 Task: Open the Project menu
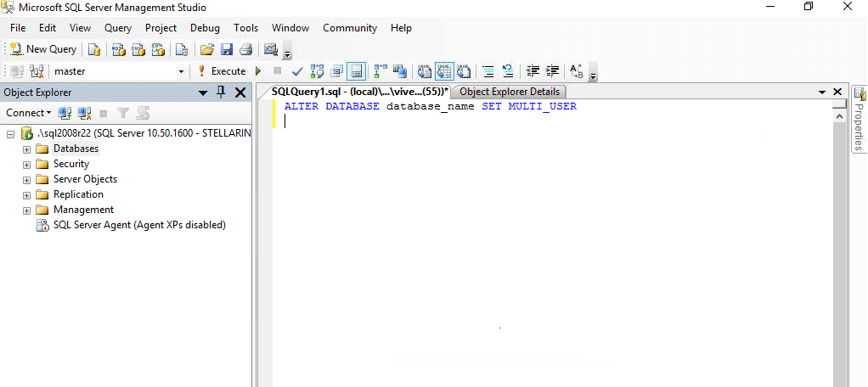(161, 28)
